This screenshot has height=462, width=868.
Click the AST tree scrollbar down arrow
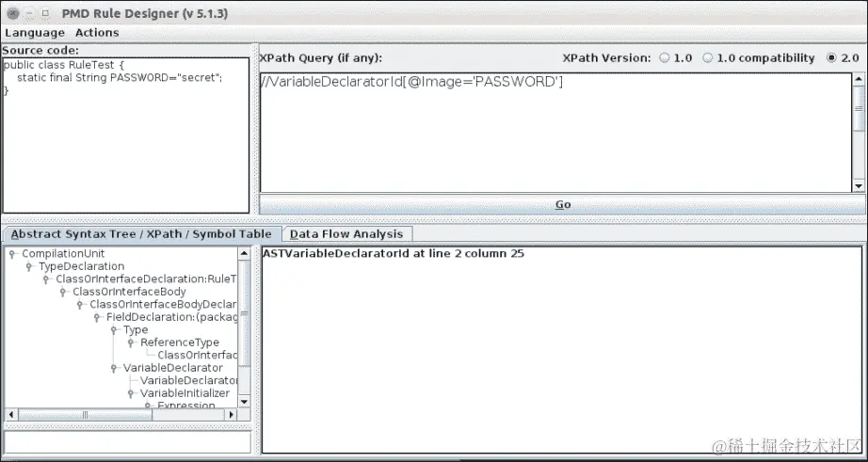click(x=244, y=402)
